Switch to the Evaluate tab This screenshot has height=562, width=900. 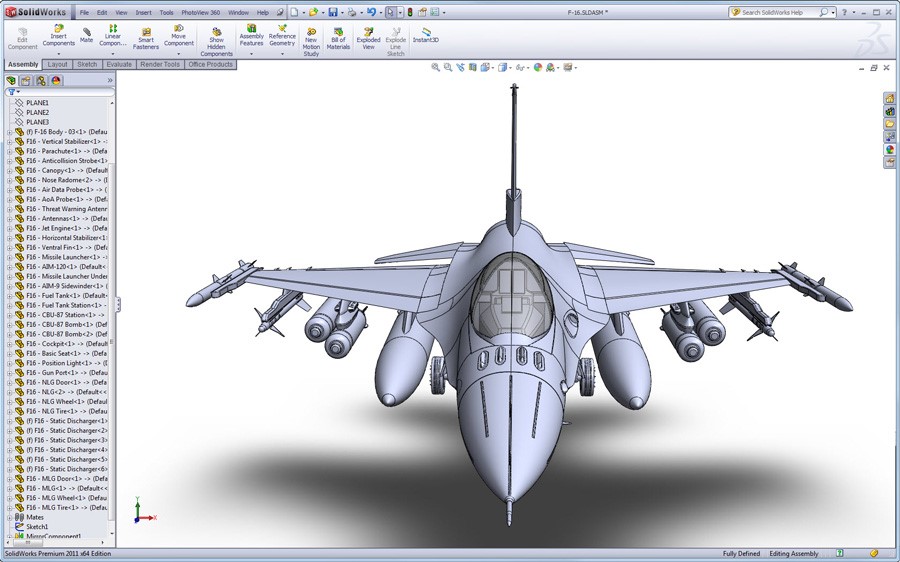click(x=119, y=64)
